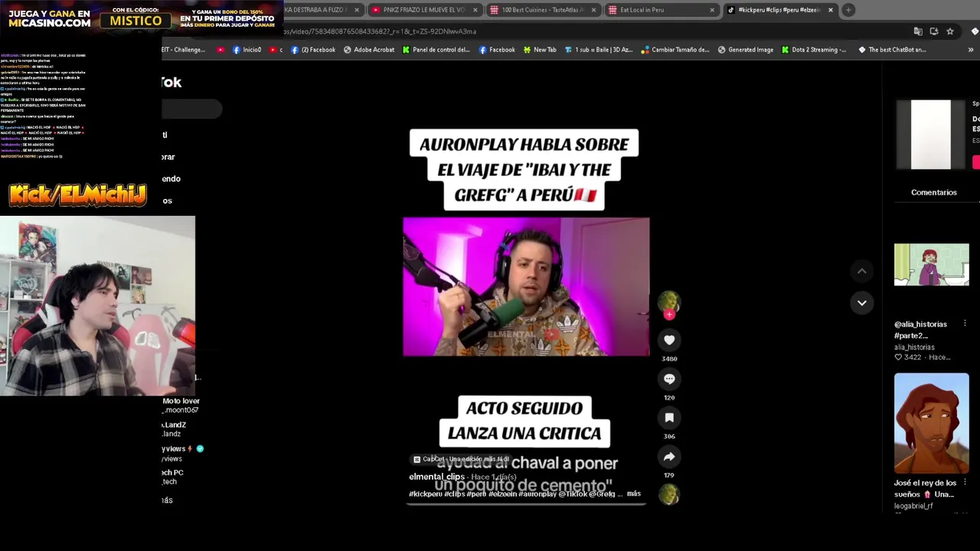Click the '@alia_historias #parte2...' title text
This screenshot has height=551, width=980.
coord(921,330)
